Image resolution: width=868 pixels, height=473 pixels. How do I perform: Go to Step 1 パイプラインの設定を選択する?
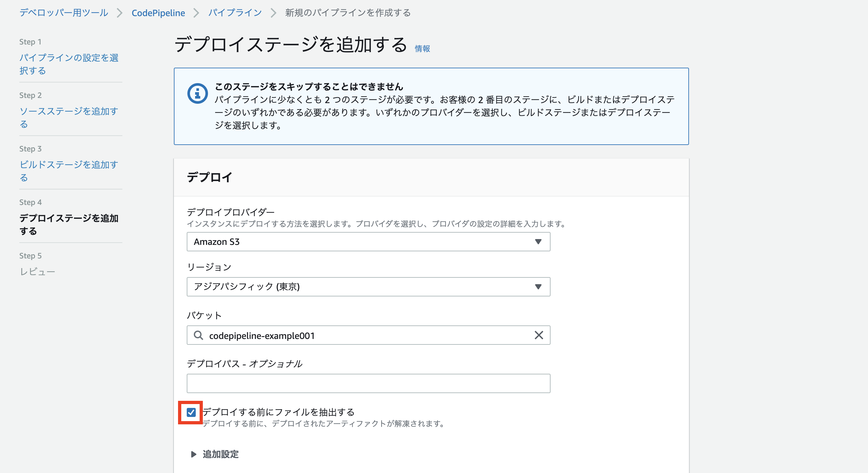pos(68,64)
